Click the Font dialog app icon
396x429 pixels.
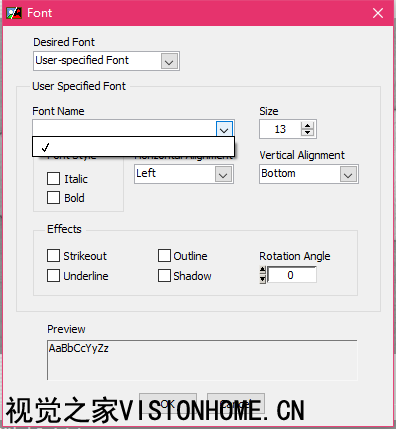click(14, 13)
